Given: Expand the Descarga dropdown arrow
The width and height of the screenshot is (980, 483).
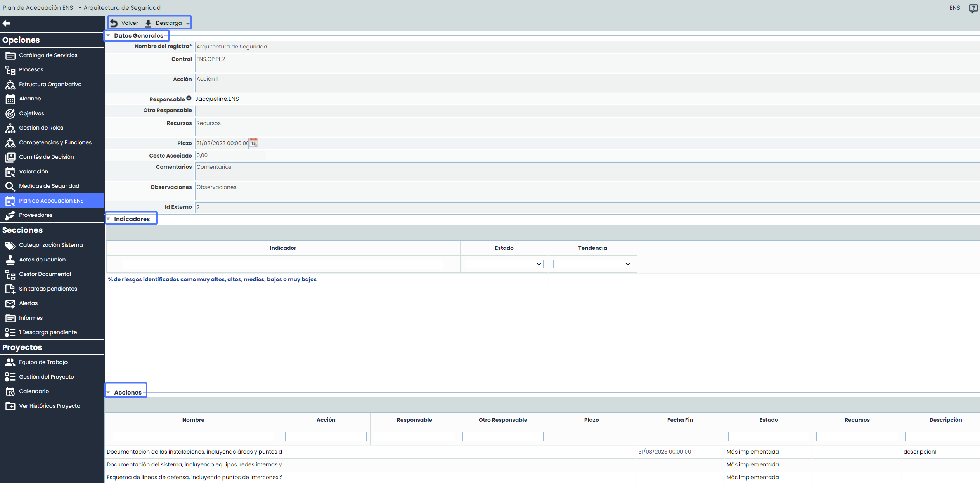Looking at the screenshot, I should [x=188, y=24].
